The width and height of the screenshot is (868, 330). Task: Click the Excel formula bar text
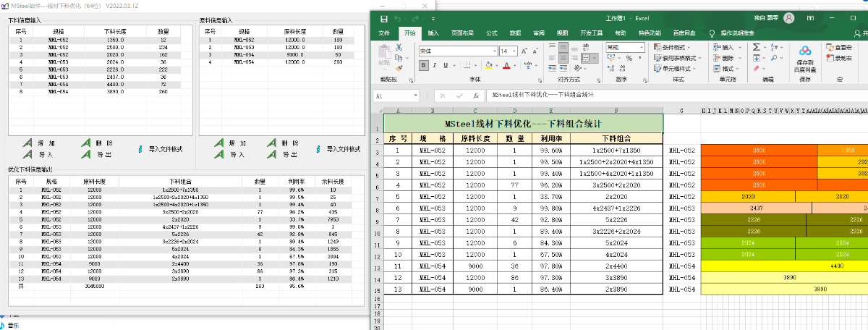click(542, 95)
